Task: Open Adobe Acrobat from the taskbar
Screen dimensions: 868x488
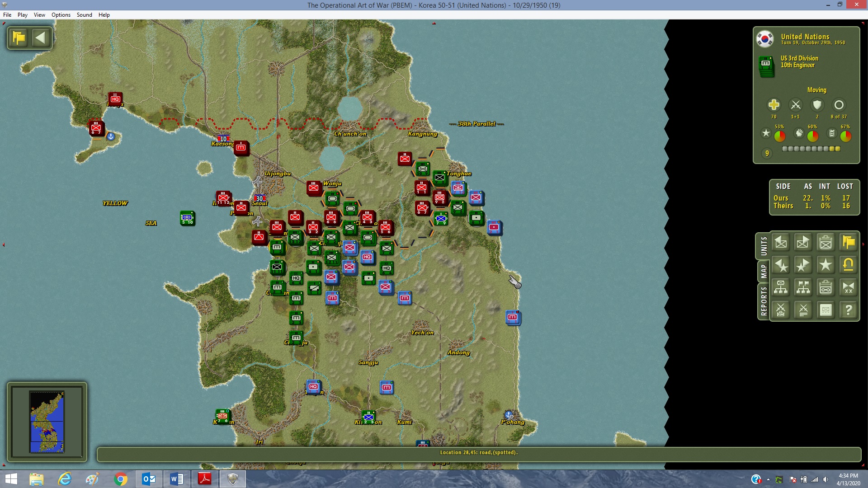Action: coord(205,479)
